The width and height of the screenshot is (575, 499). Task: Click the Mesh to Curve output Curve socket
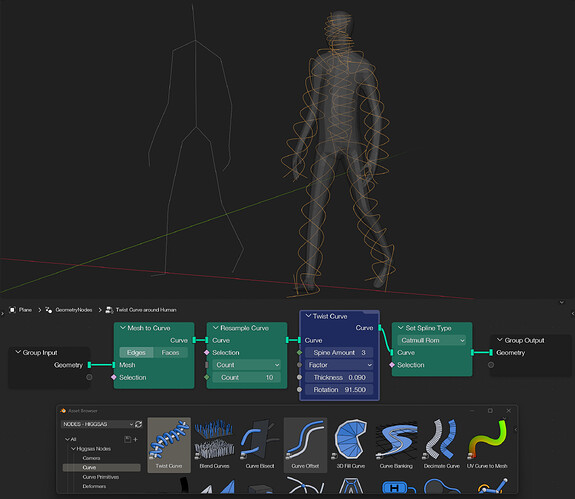194,340
